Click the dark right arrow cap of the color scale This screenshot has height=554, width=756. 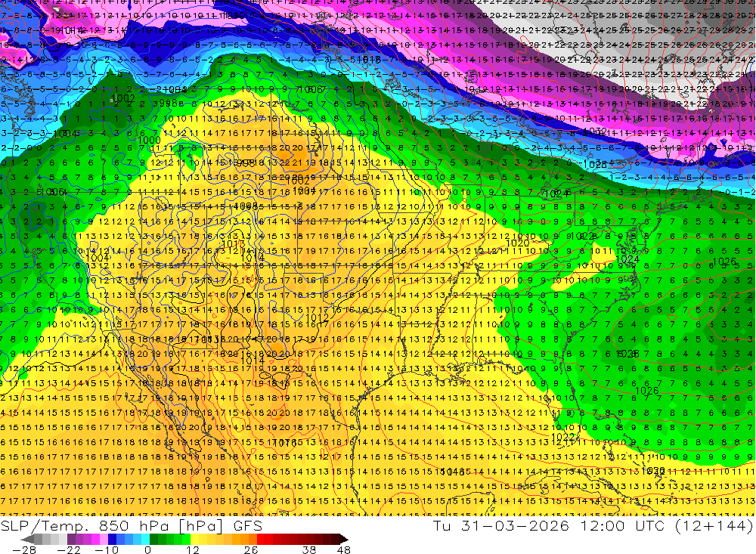click(x=344, y=539)
